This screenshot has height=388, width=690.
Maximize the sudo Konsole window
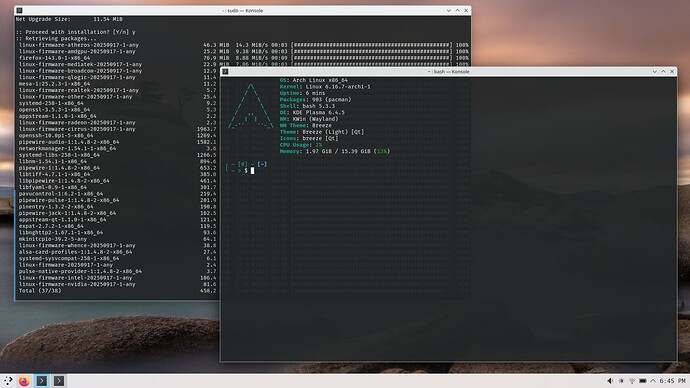click(457, 10)
